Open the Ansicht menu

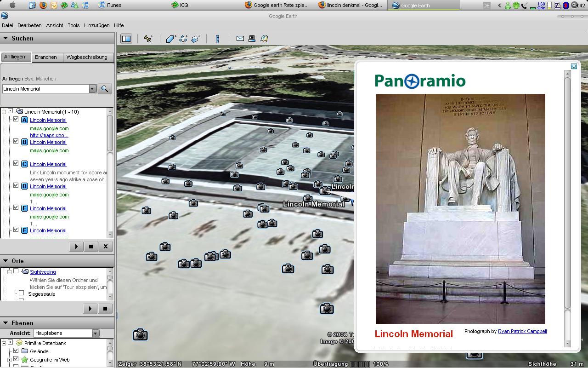(x=55, y=25)
